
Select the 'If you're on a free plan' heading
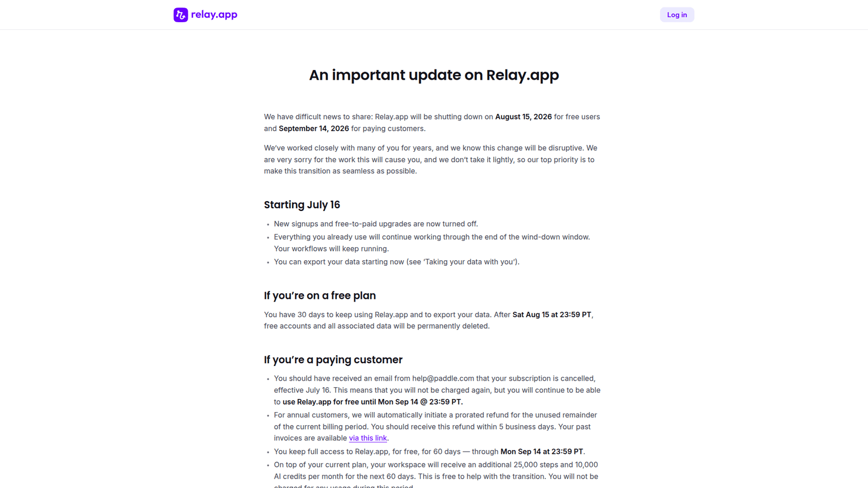[x=320, y=296]
